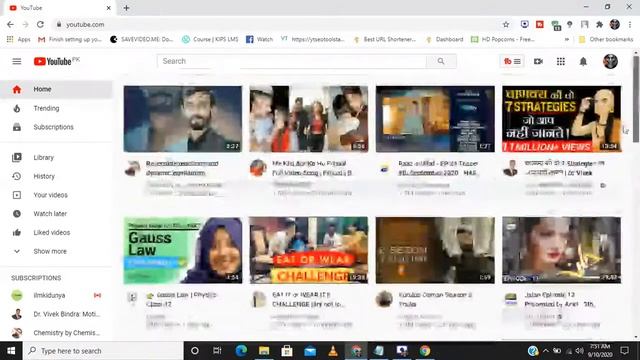This screenshot has width=640, height=360.
Task: Open the Chrome three-dot menu
Action: tap(630, 24)
